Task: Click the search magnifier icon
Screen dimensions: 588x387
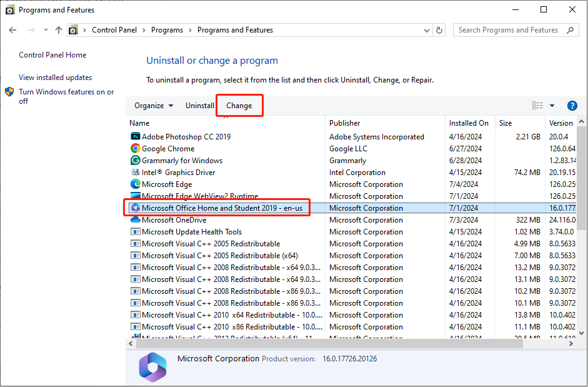Action: 570,30
